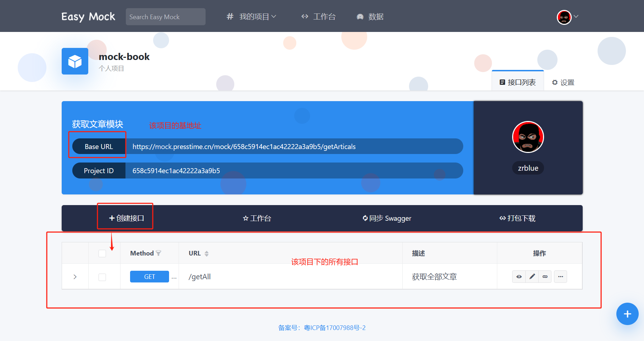
Task: Switch to the 设置 tab
Action: [562, 82]
